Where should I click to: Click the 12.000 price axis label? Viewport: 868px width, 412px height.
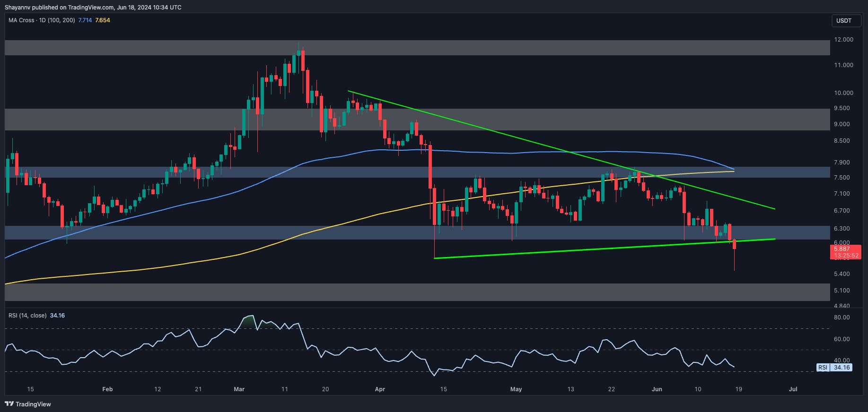(843, 39)
